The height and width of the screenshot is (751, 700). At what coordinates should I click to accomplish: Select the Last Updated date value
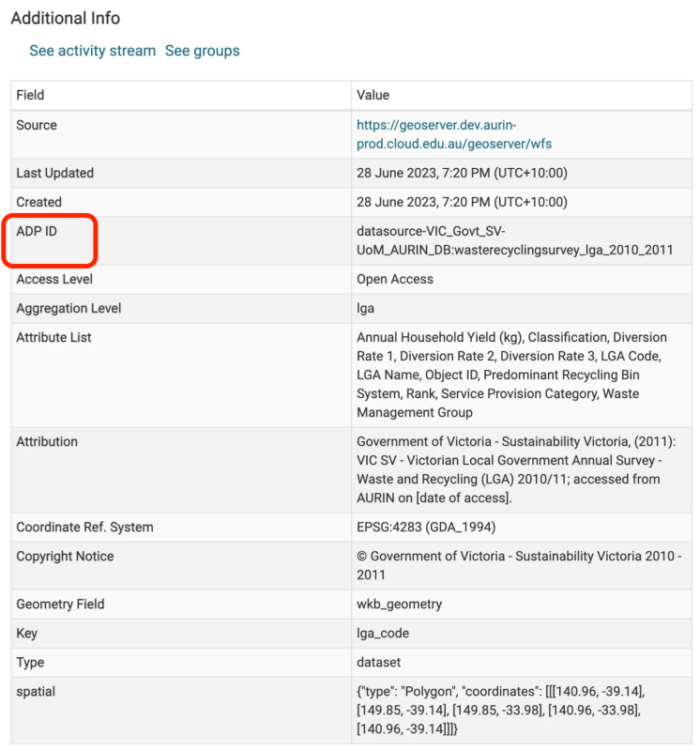click(x=462, y=173)
